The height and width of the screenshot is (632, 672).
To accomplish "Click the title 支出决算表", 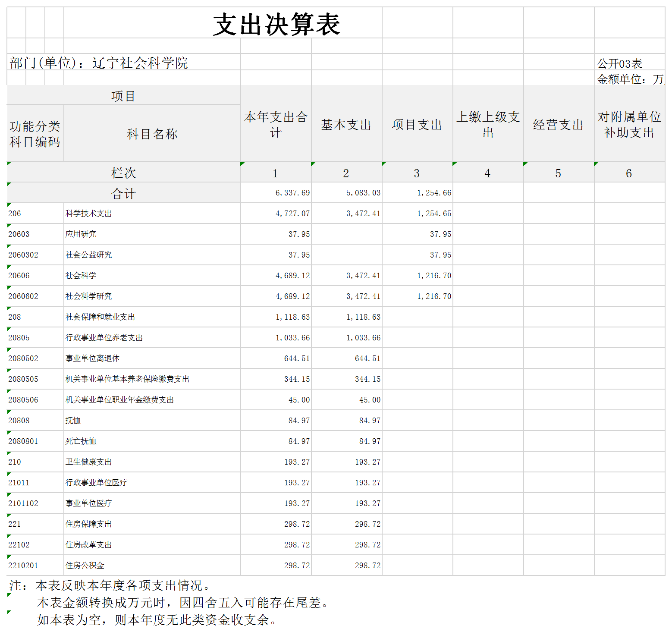I will (x=276, y=24).
